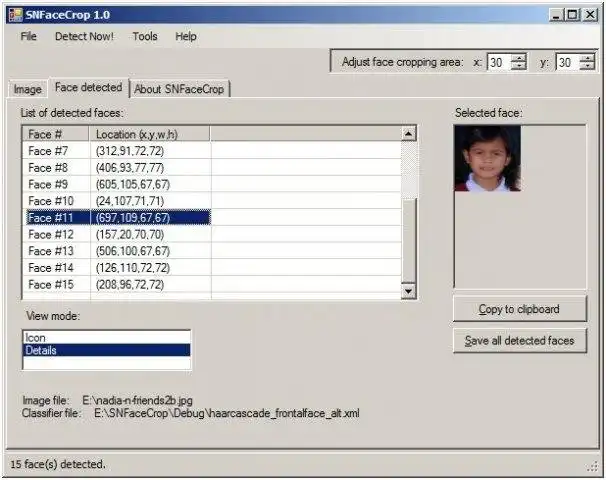Viewport: 606px width, 480px height.
Task: Click location cell (605,105,67,67)
Action: pos(133,184)
